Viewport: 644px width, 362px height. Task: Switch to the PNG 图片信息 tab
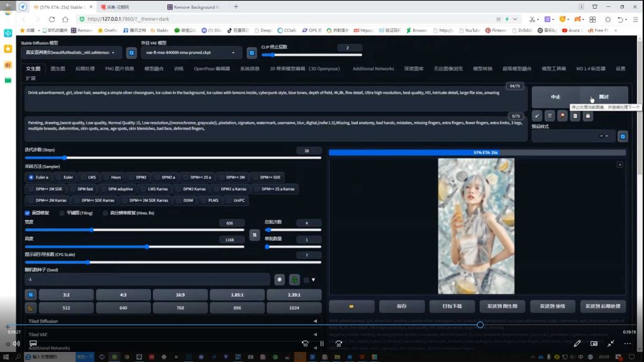[119, 69]
